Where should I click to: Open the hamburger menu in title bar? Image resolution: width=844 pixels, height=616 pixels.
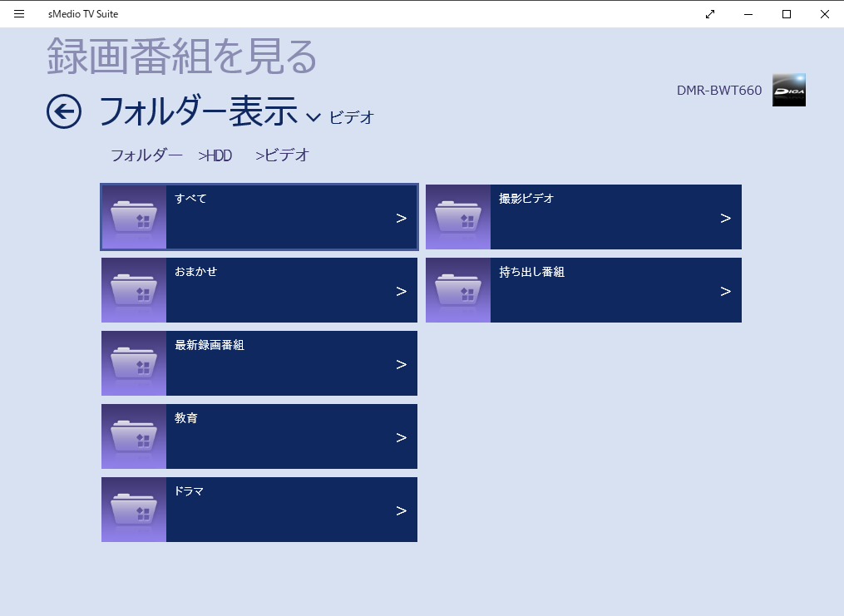pos(19,14)
